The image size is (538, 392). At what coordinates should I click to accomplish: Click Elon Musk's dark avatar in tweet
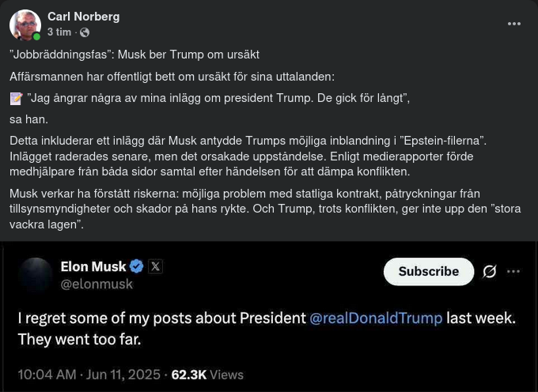pyautogui.click(x=35, y=274)
